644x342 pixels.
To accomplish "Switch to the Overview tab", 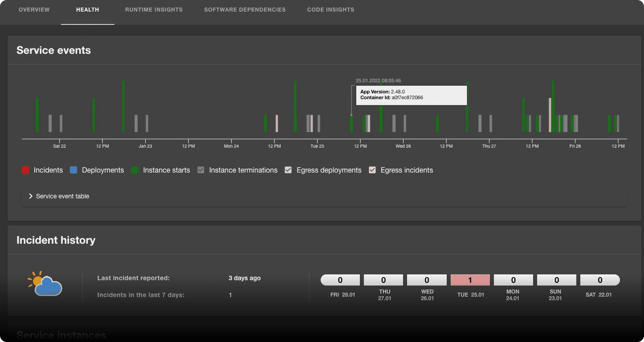I will click(x=34, y=9).
